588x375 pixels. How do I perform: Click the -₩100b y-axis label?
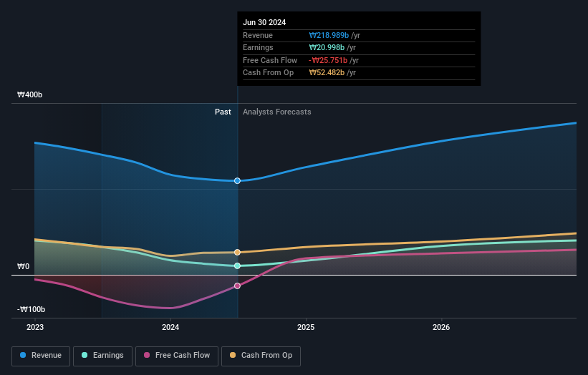click(x=31, y=309)
